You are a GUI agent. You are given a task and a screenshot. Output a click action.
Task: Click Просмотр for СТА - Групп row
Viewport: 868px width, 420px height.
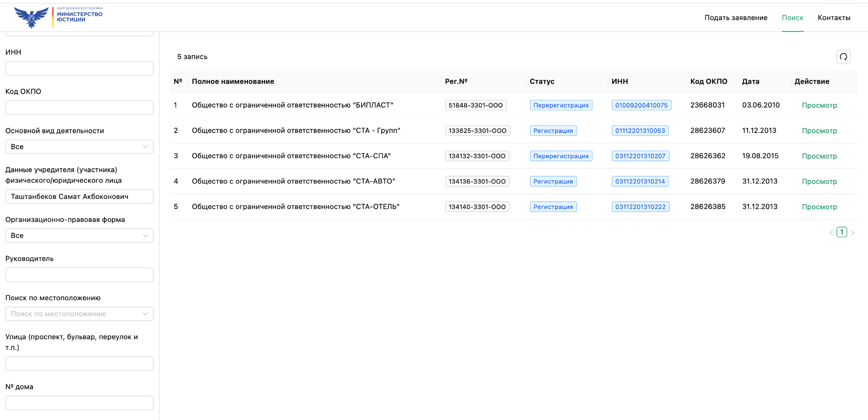point(819,131)
